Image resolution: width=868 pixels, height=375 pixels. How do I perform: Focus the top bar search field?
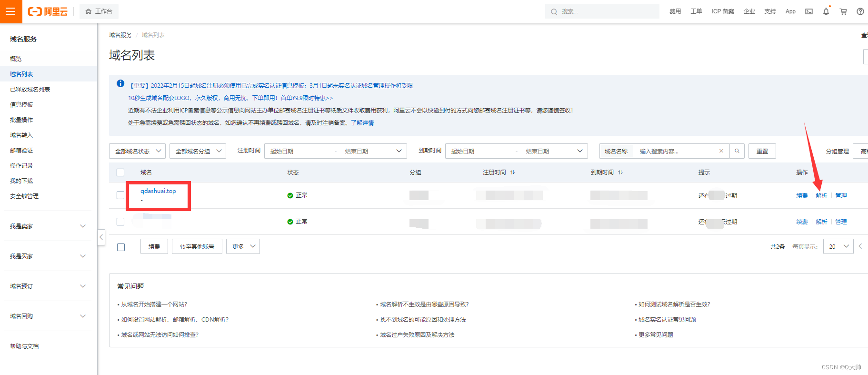coord(602,11)
